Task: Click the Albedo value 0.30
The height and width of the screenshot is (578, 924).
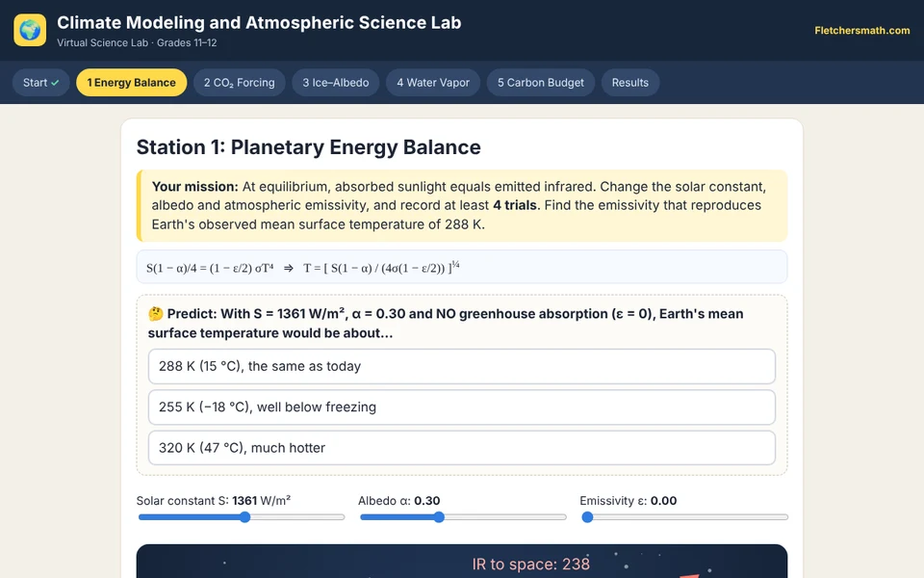Action: click(x=427, y=501)
